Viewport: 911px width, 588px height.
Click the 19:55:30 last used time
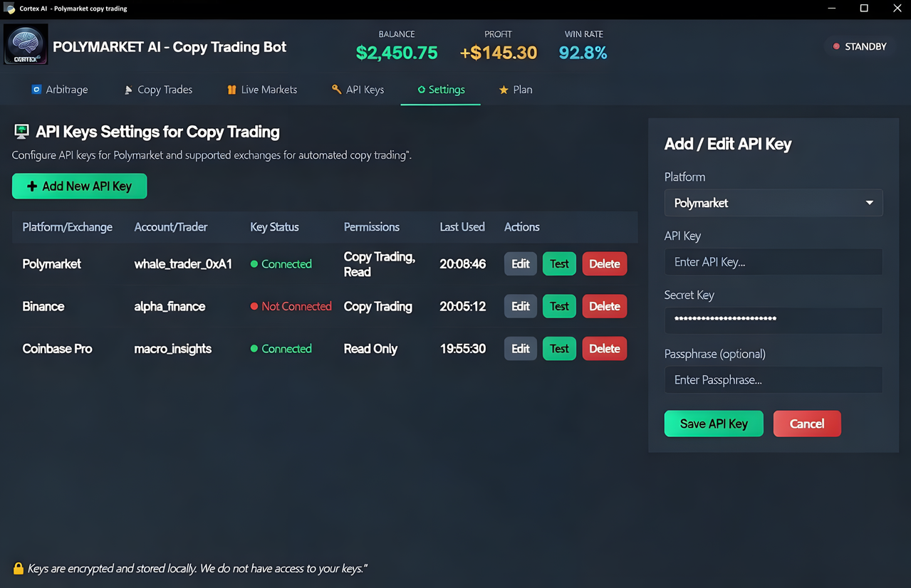tap(463, 349)
